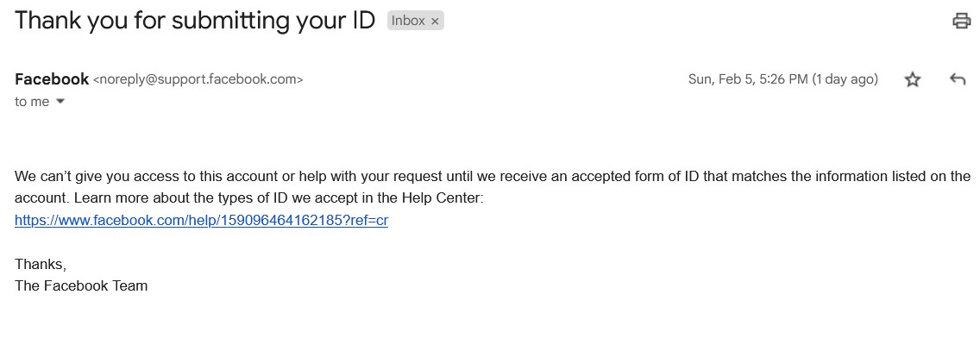Viewport: 980px width, 351px height.
Task: Click the "Thank you for submitting your ID" subject
Action: click(195, 21)
